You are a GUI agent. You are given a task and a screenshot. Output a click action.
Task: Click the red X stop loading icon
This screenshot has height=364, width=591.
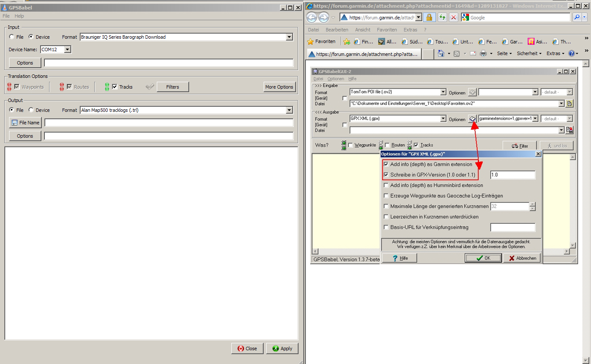(x=454, y=18)
